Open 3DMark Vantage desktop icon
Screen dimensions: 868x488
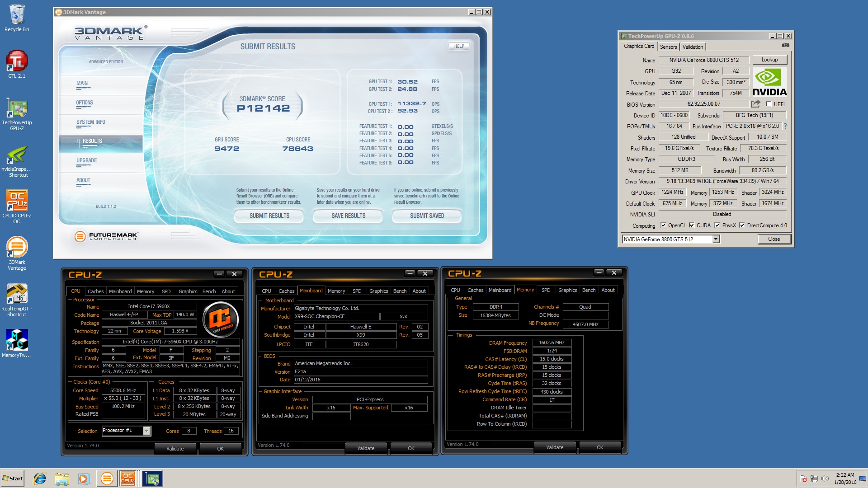pos(17,253)
